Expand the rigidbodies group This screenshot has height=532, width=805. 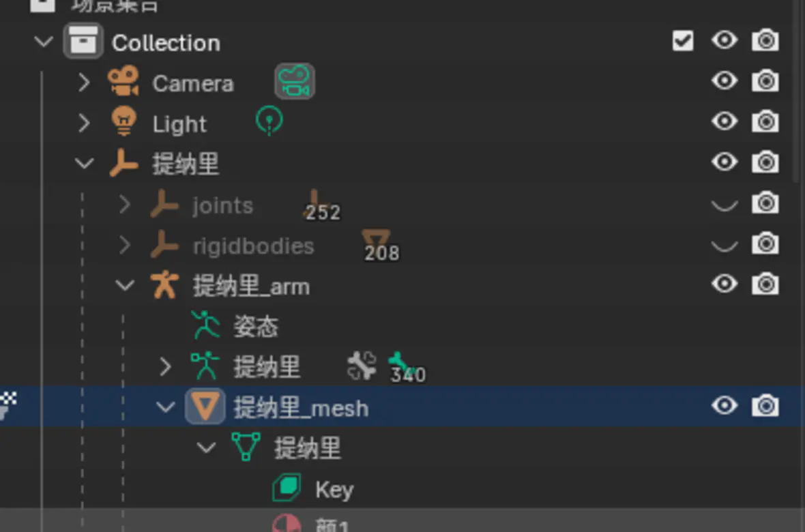(124, 245)
